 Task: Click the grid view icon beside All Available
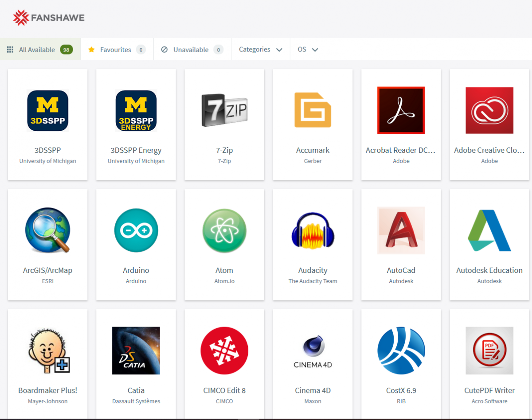coord(10,49)
